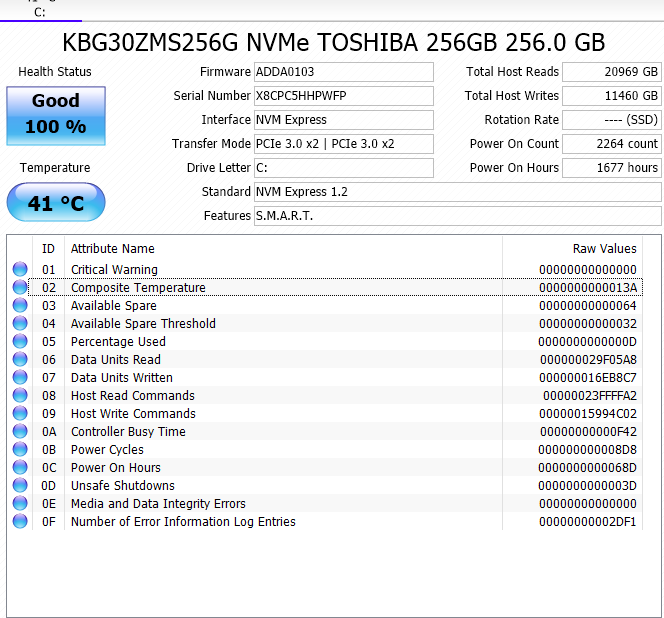Screen dimensions: 664x618
Task: Select the Unsafe Shutdowns attribute name
Action: 122,486
